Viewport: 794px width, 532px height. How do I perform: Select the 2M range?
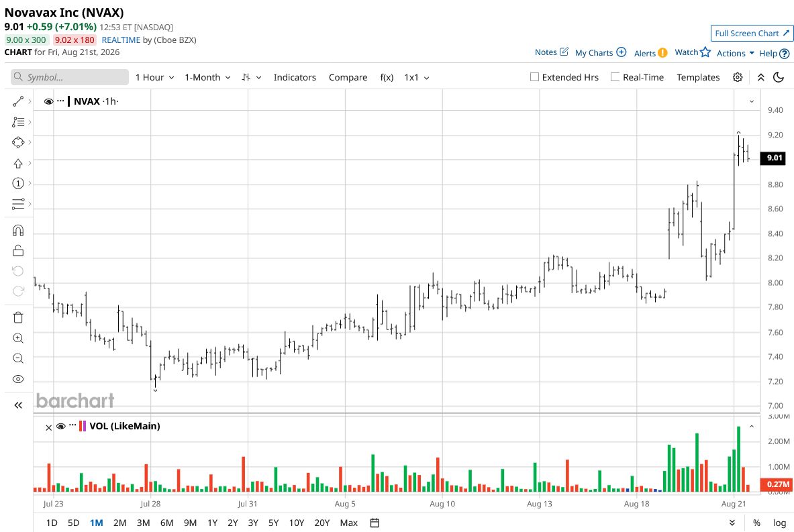(120, 523)
